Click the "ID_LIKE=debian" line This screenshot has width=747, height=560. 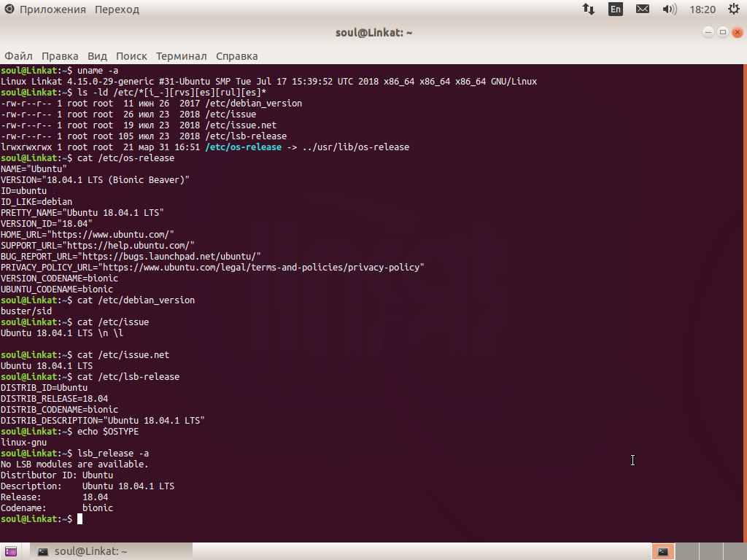[x=36, y=202]
